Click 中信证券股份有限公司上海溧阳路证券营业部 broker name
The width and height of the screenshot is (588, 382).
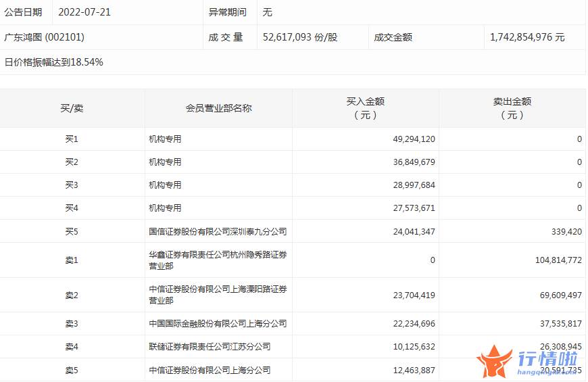[x=218, y=295]
